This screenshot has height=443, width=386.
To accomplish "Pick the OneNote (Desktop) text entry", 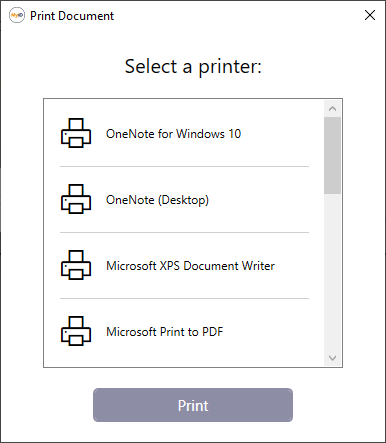I will point(157,200).
